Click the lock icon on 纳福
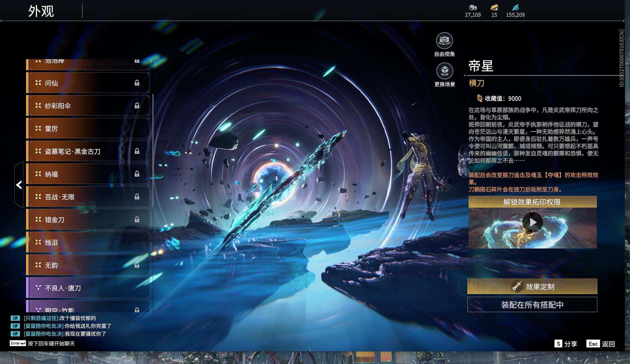 (x=137, y=174)
